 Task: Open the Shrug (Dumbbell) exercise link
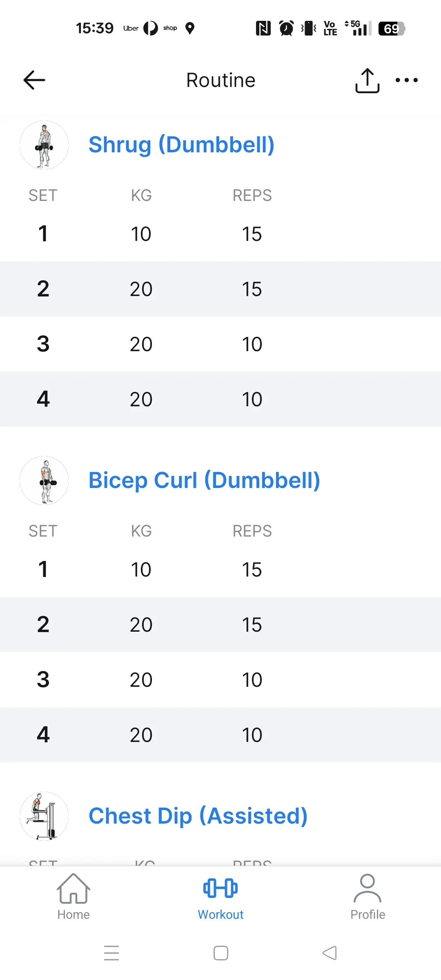pos(181,145)
